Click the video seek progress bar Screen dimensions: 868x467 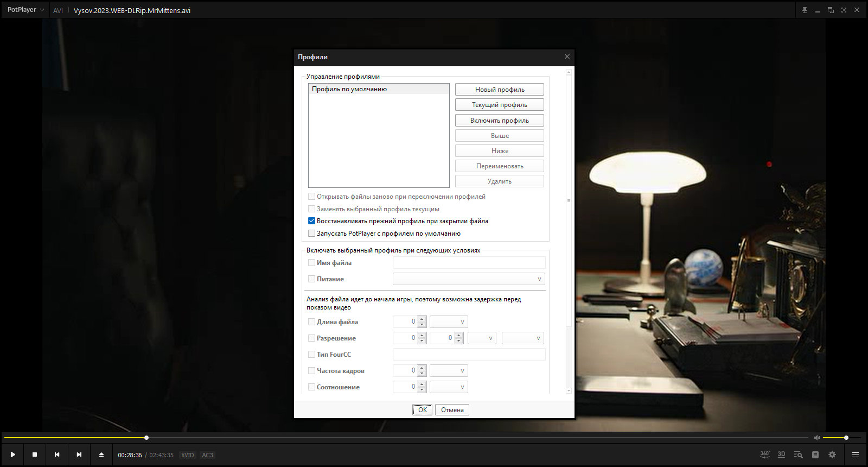click(406, 438)
